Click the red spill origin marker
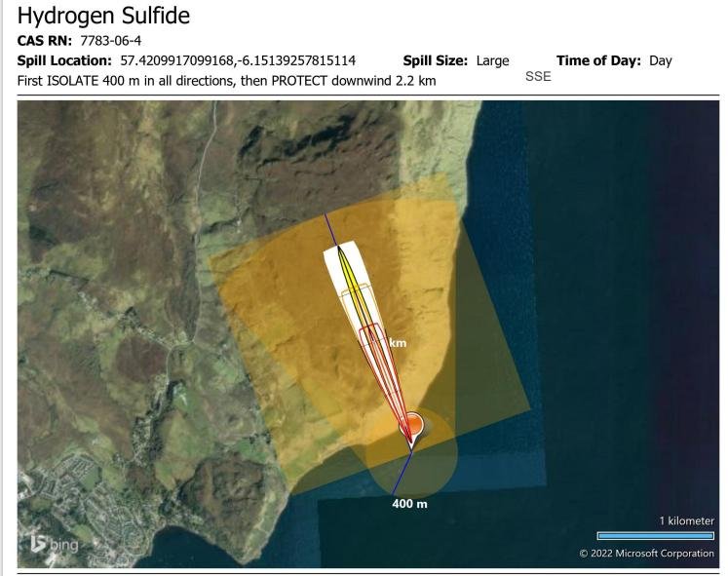The image size is (728, 576). click(412, 425)
